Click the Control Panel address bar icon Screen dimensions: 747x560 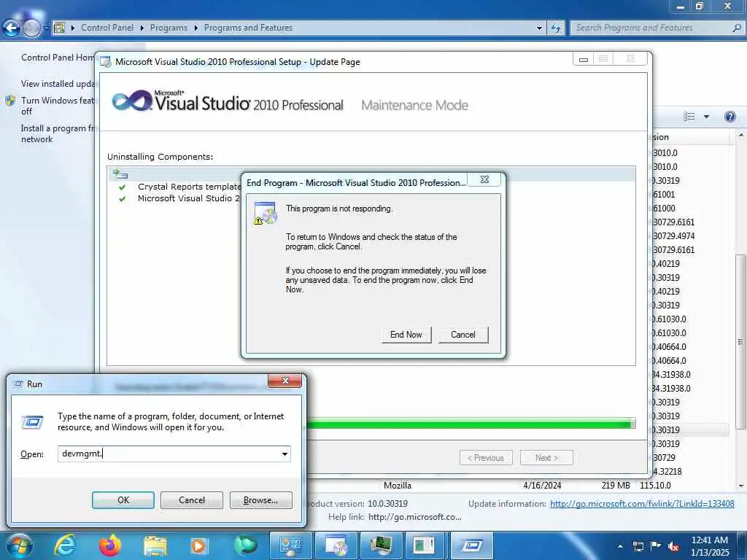(60, 28)
